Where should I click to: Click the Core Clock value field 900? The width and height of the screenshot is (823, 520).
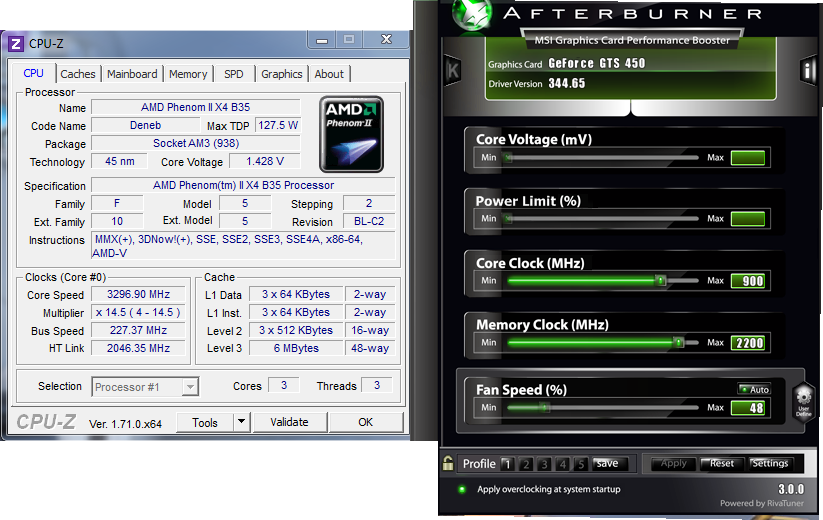[748, 281]
